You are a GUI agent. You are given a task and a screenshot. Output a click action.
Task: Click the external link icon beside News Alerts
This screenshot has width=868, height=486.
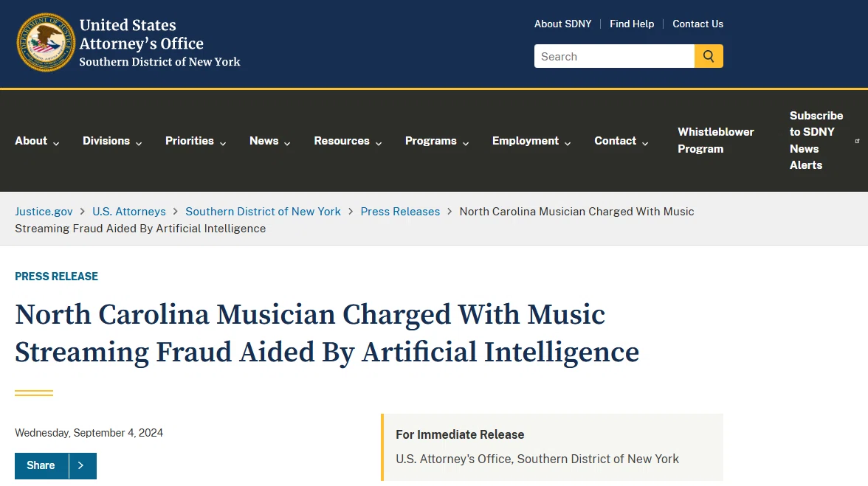[858, 141]
